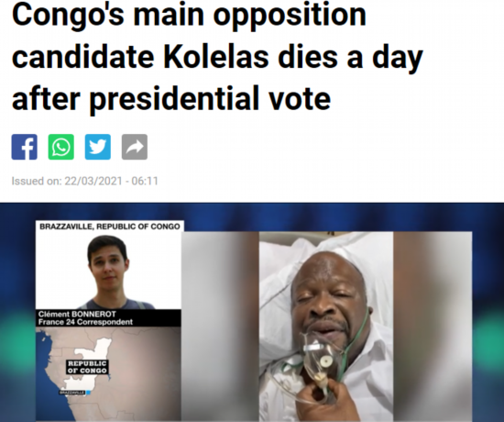
Task: Click the "REPUBLIC OF CONGO" label on map
Action: coord(87,367)
